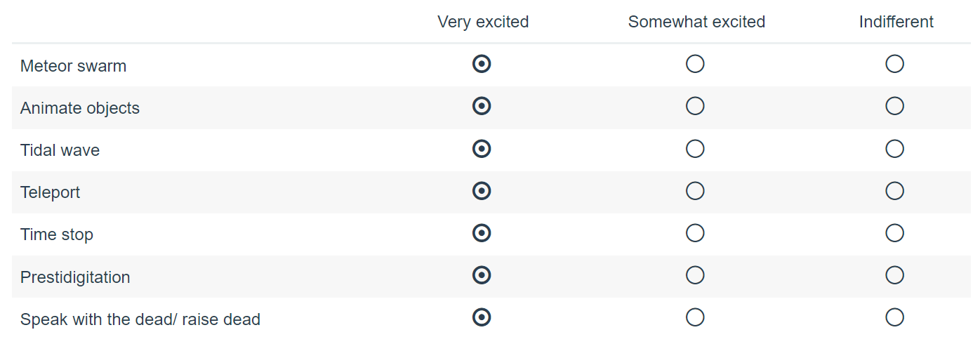Click Very excited radio for Meteor swarm
Image resolution: width=980 pixels, height=344 pixels.
click(482, 65)
